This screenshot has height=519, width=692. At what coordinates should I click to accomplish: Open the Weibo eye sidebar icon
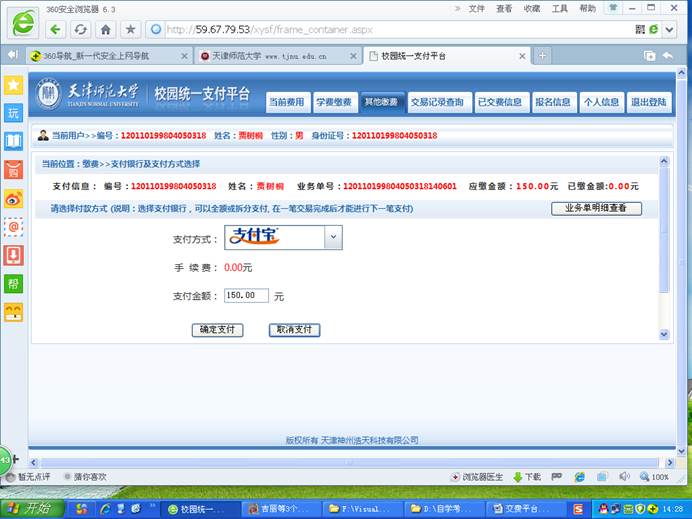coord(13,199)
